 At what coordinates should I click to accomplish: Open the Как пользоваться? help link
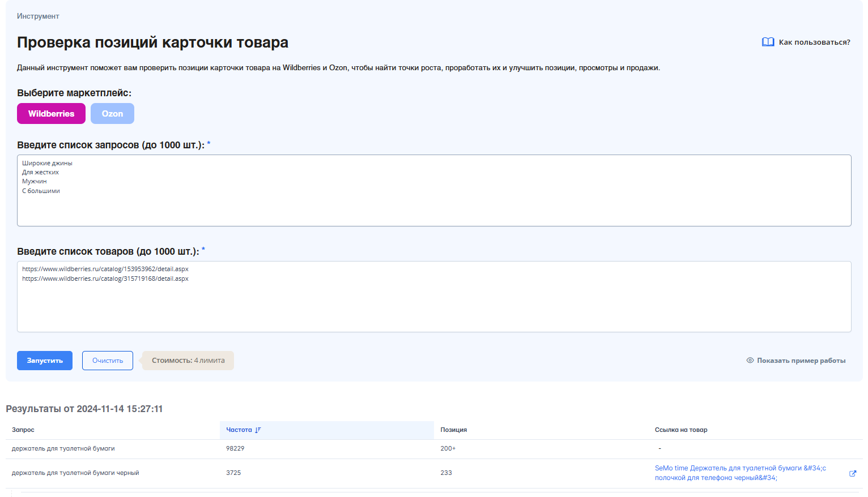pos(814,42)
